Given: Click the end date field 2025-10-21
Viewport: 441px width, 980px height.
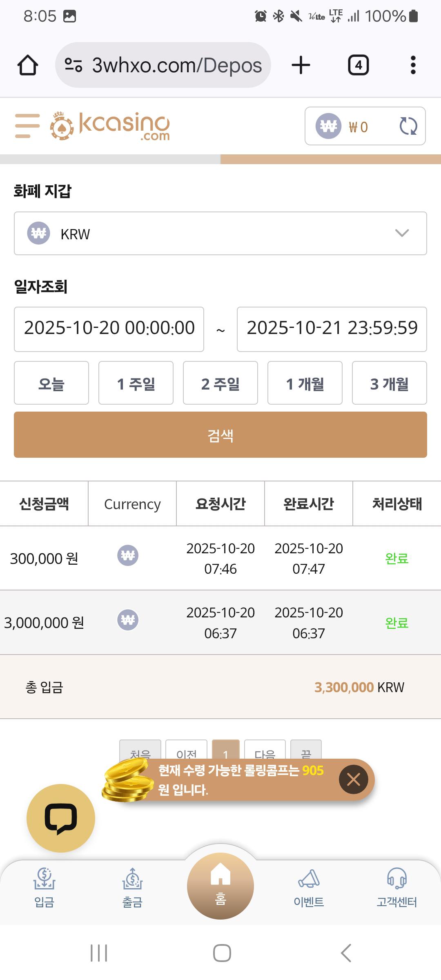Looking at the screenshot, I should click(332, 329).
